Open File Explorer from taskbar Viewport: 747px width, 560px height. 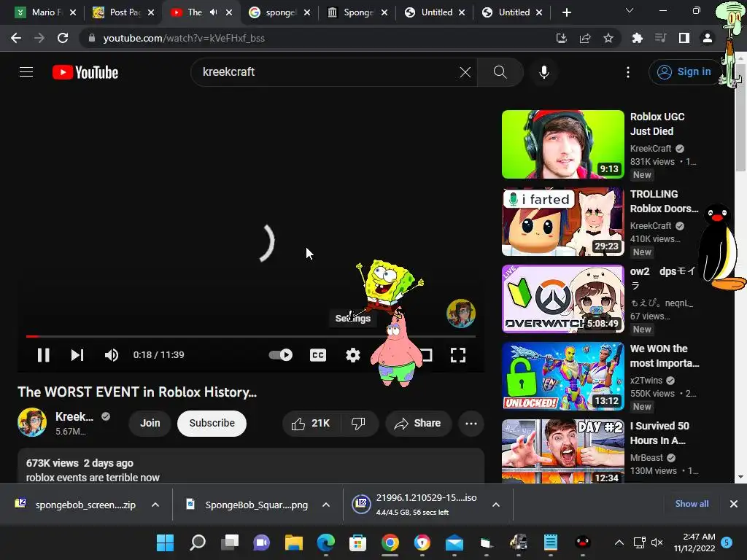293,542
